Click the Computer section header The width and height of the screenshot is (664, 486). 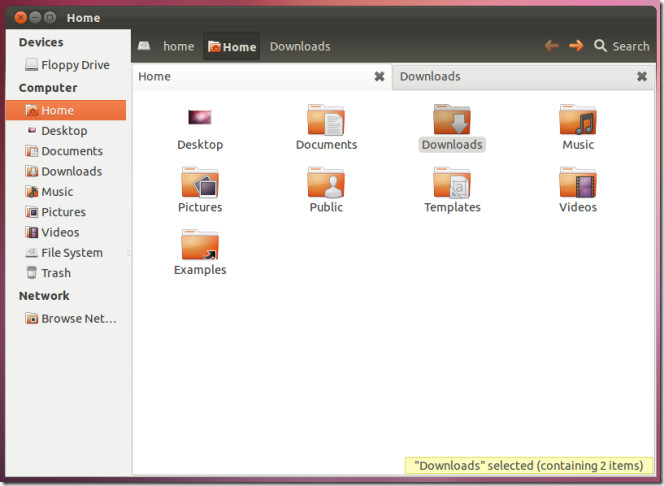coord(48,88)
